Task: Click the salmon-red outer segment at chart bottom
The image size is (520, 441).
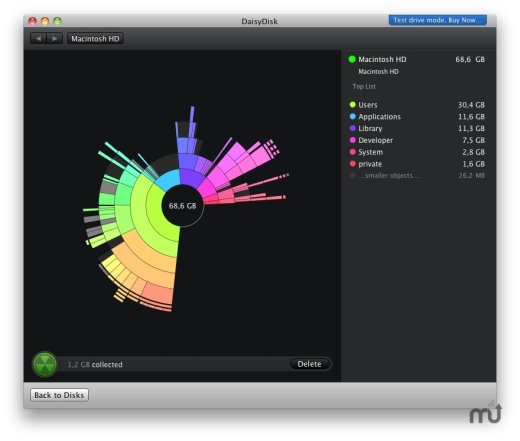Action: tap(158, 292)
